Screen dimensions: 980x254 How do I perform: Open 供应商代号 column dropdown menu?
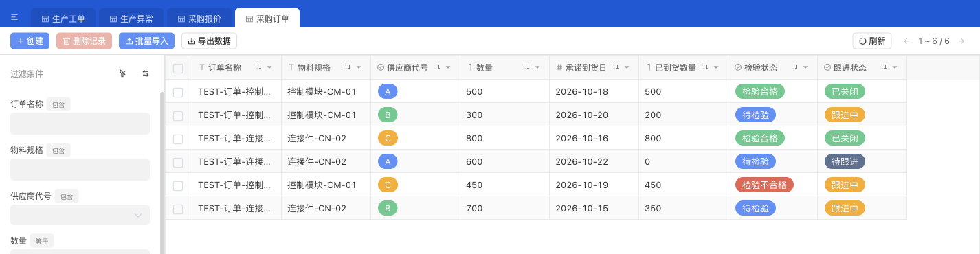[x=448, y=67]
